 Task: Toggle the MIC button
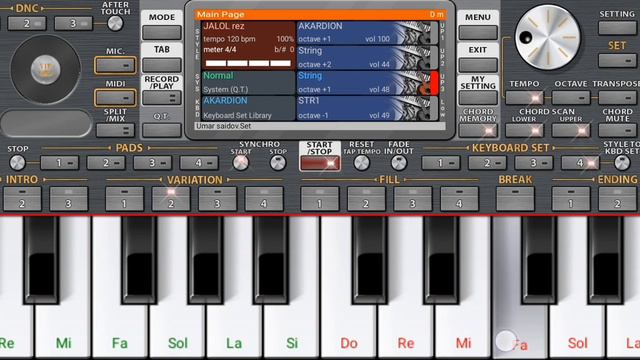[115, 65]
